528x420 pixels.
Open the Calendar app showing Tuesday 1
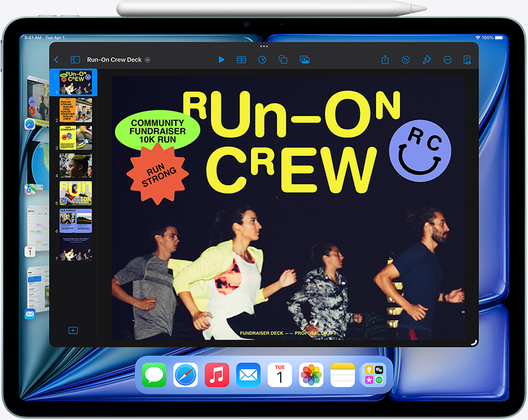[279, 374]
